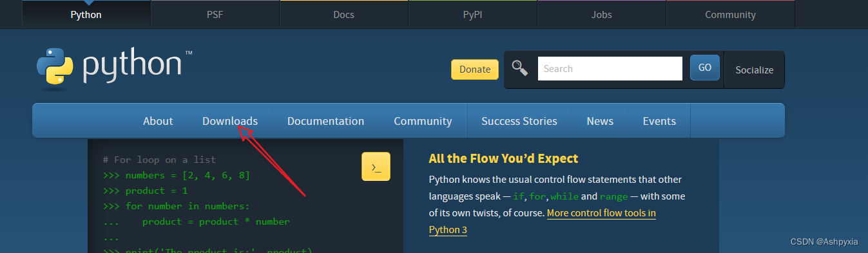
Task: Click the magnifying glass search icon
Action: [x=520, y=68]
